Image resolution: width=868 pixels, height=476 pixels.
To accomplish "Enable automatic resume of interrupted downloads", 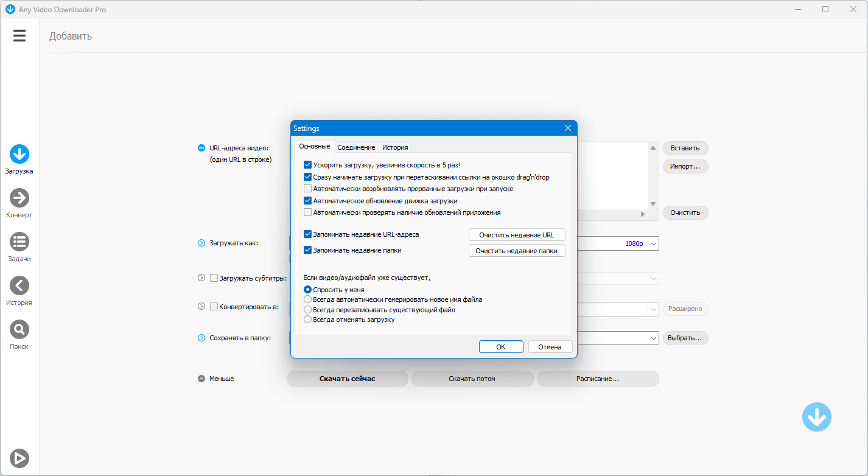I will [307, 189].
